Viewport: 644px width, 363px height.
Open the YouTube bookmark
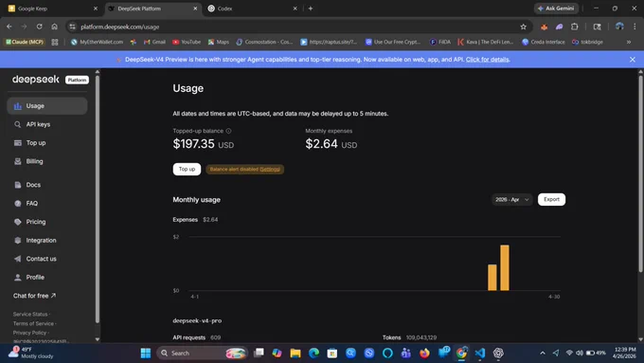coord(187,42)
